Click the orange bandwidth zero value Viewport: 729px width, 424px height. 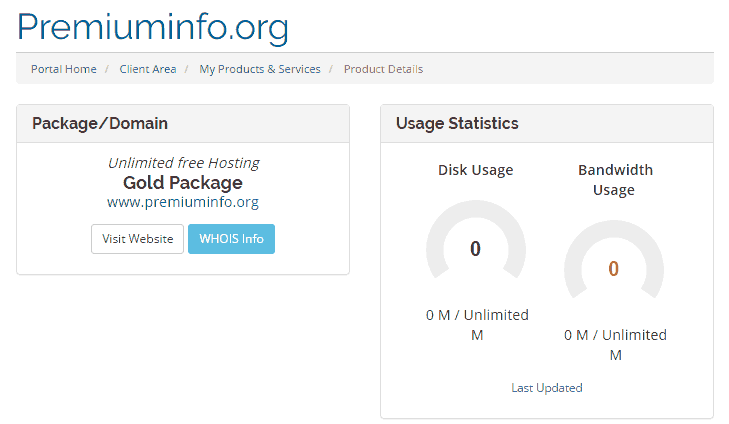614,269
